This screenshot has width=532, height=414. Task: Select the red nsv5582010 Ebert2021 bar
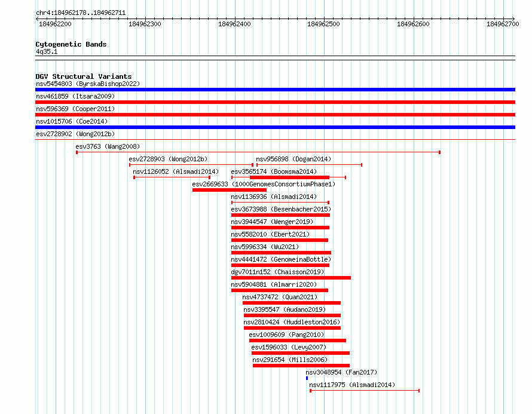click(x=280, y=240)
